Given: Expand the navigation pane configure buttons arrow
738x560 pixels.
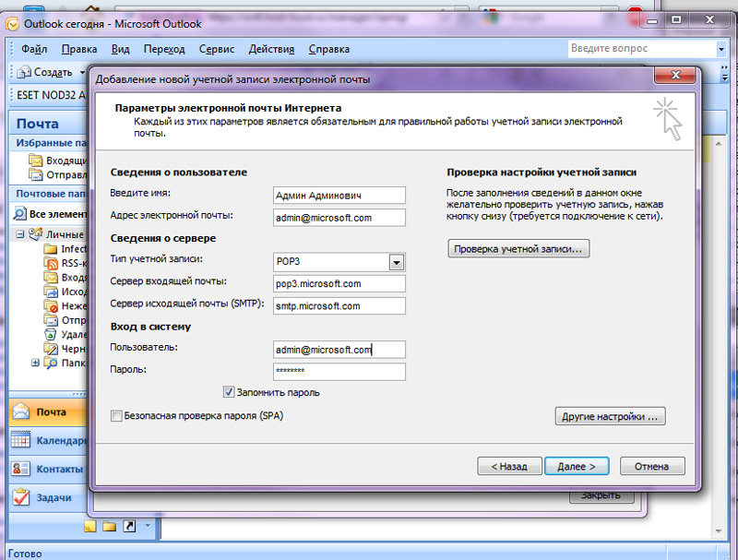Looking at the screenshot, I should click(147, 527).
